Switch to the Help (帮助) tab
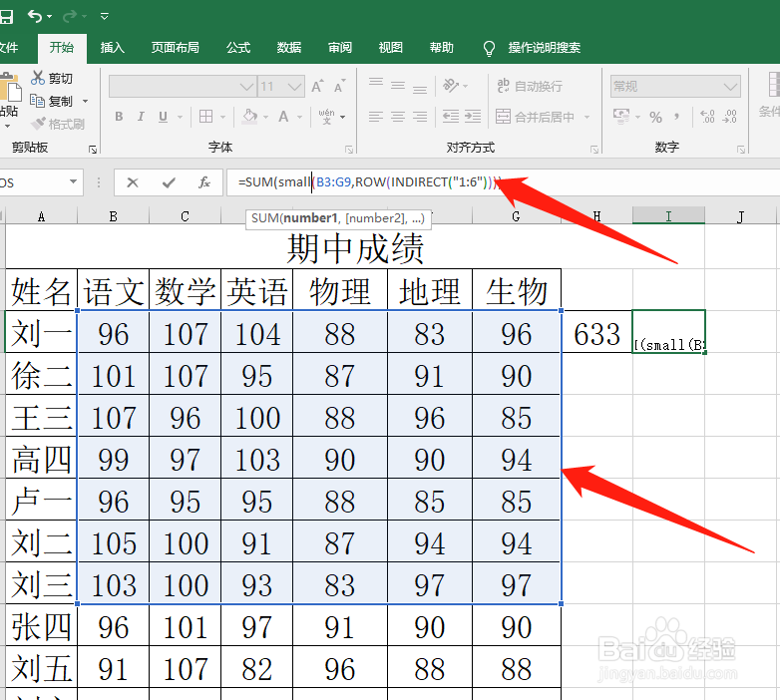 pos(441,48)
